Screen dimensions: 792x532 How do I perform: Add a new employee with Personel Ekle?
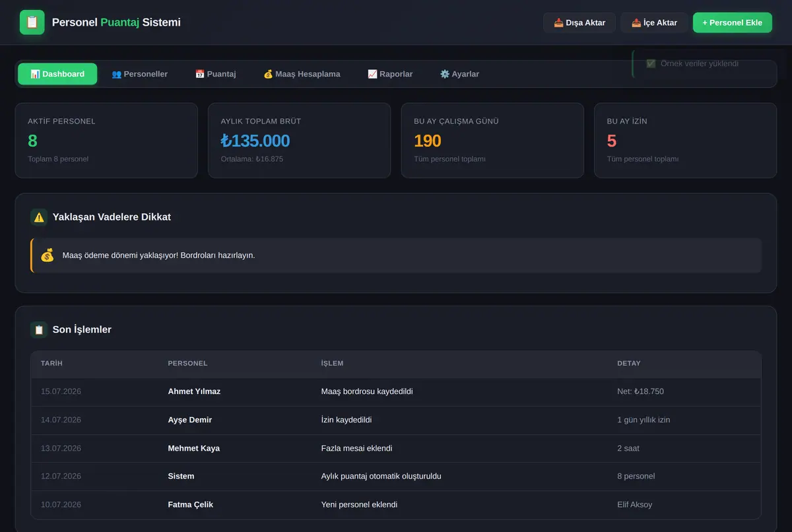(732, 22)
